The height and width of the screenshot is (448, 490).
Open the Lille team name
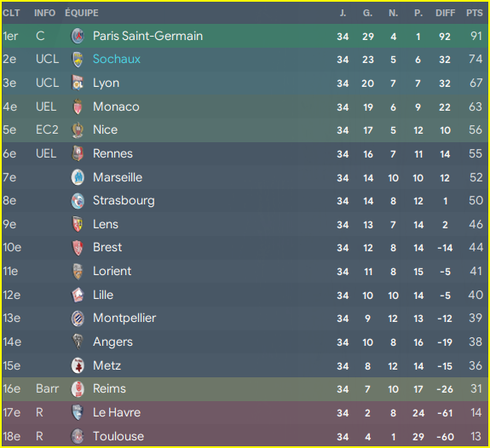(x=103, y=295)
